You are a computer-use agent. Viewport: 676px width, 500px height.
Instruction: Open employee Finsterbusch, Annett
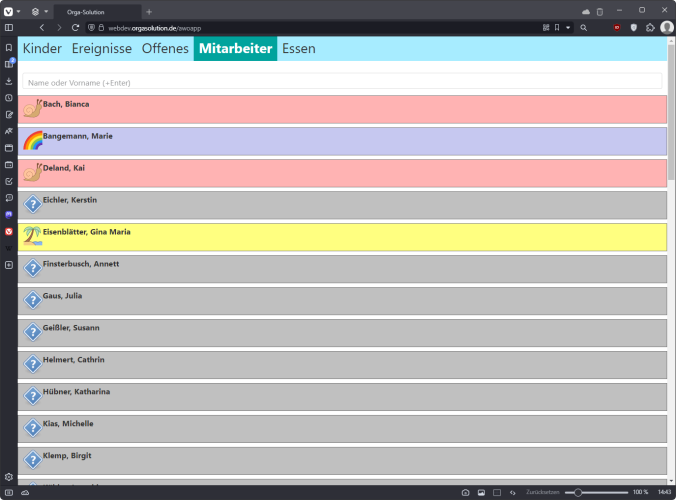point(342,269)
